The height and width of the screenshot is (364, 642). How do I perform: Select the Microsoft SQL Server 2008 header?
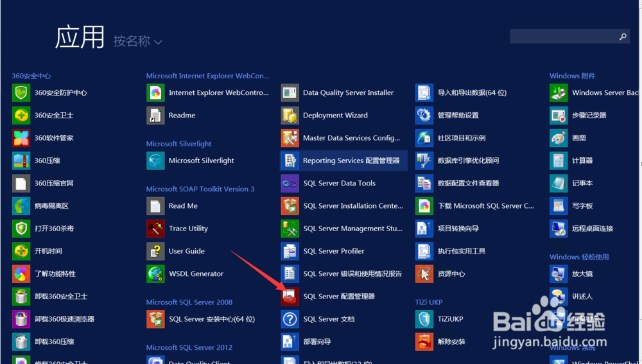click(189, 302)
